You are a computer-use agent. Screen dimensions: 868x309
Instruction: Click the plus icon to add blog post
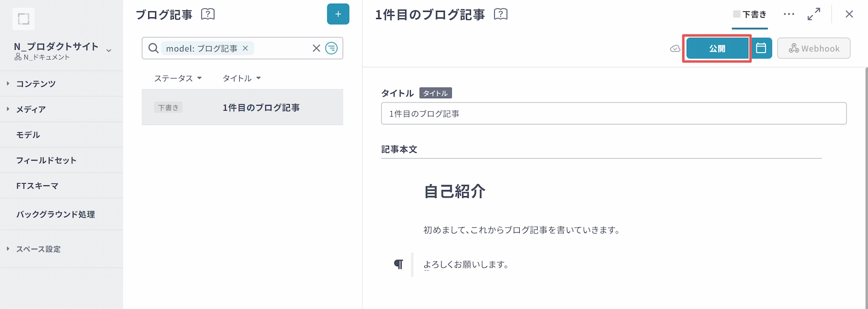click(x=338, y=14)
